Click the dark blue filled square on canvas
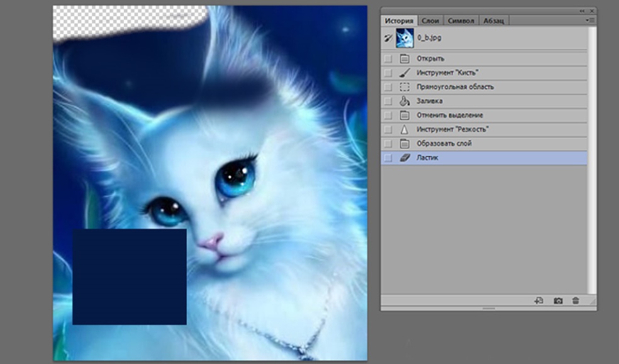The width and height of the screenshot is (619, 364). pos(129,277)
